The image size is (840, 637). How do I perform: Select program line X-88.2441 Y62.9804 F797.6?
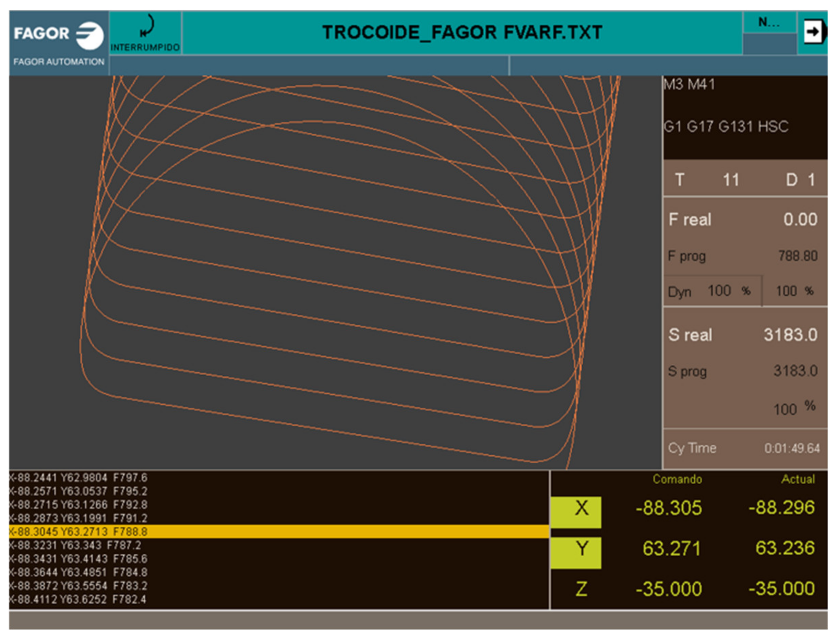point(78,477)
